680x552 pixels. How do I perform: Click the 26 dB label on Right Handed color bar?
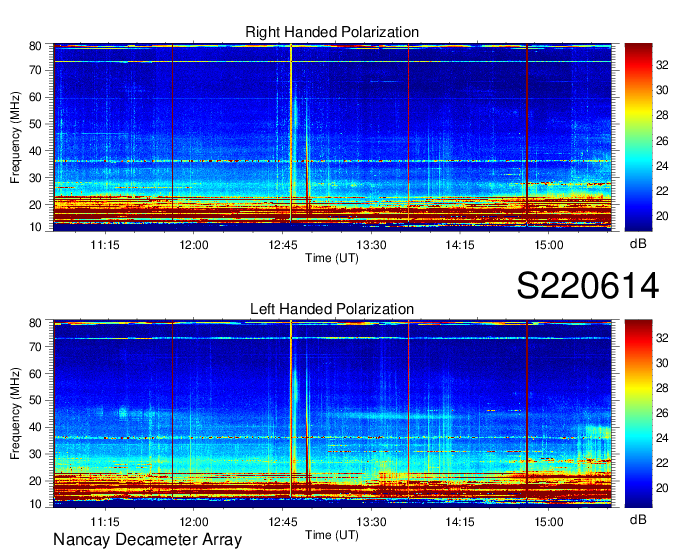[662, 141]
